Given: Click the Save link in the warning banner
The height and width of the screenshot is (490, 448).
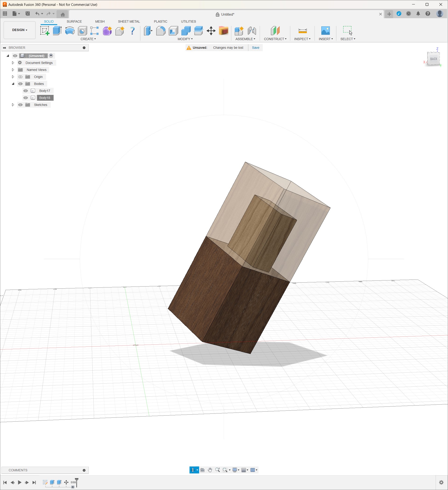Looking at the screenshot, I should point(255,48).
